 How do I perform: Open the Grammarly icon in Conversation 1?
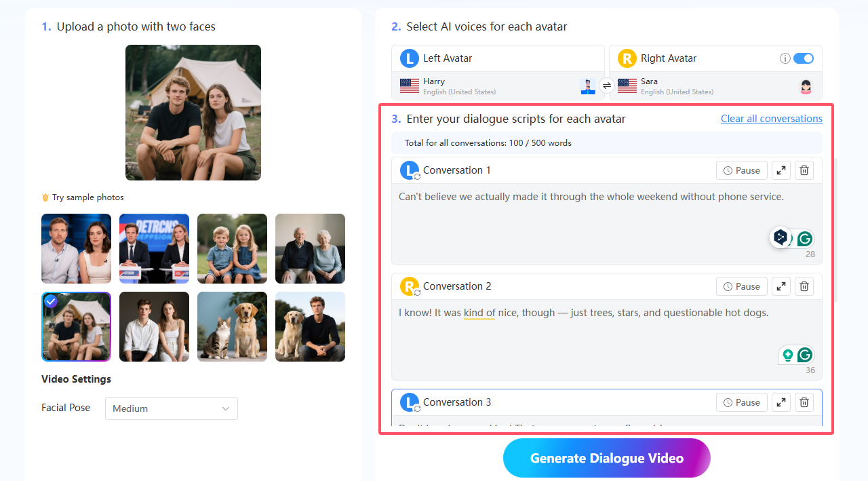(x=805, y=238)
